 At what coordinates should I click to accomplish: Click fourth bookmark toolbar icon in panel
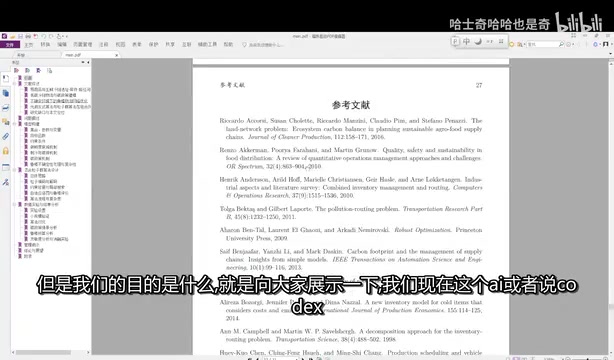[x=49, y=71]
